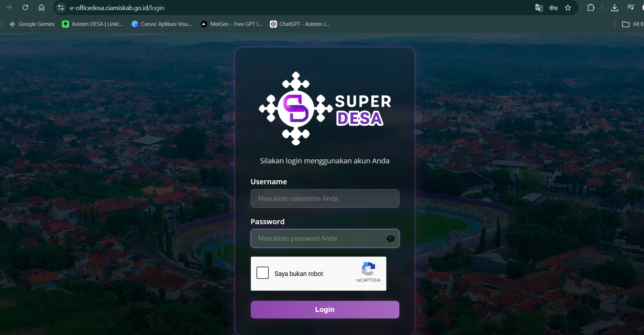Screen dimensions: 644x335
Task: Reload the page with refresh icon
Action: point(25,8)
